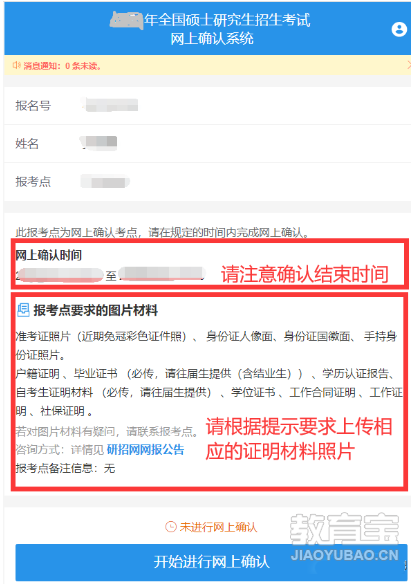Open the user profile icon in header
Image resolution: width=420 pixels, height=584 pixels.
click(399, 29)
